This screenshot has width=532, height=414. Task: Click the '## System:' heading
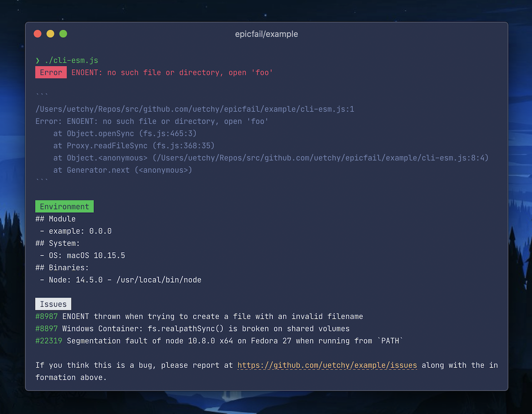coord(58,243)
